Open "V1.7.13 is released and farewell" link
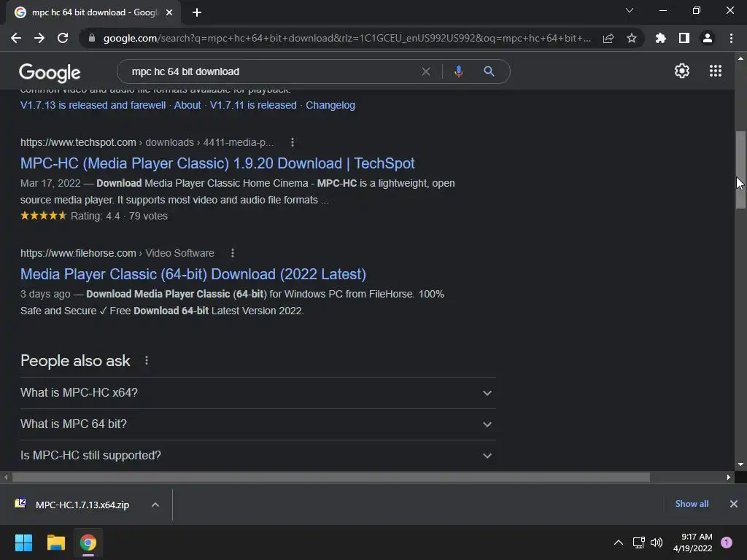Image resolution: width=747 pixels, height=560 pixels. tap(93, 105)
